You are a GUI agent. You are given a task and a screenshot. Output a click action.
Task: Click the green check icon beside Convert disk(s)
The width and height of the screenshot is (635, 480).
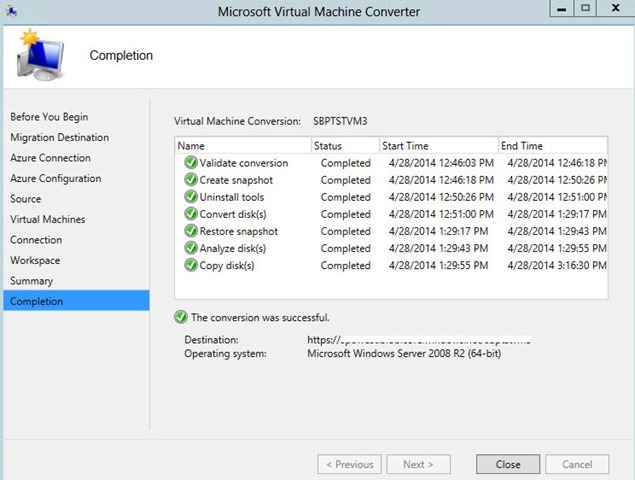(x=190, y=213)
